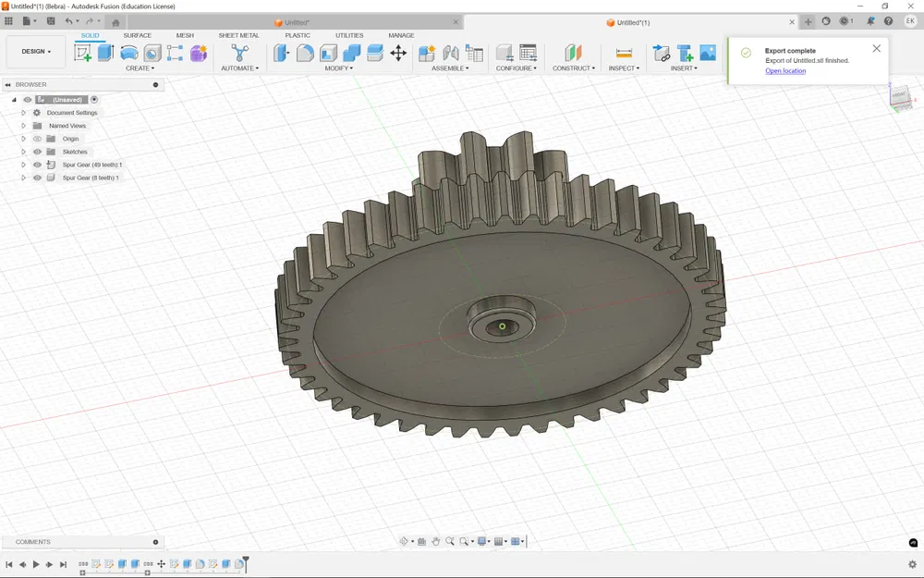
Task: Click the Save icon in the quick access bar
Action: (50, 20)
